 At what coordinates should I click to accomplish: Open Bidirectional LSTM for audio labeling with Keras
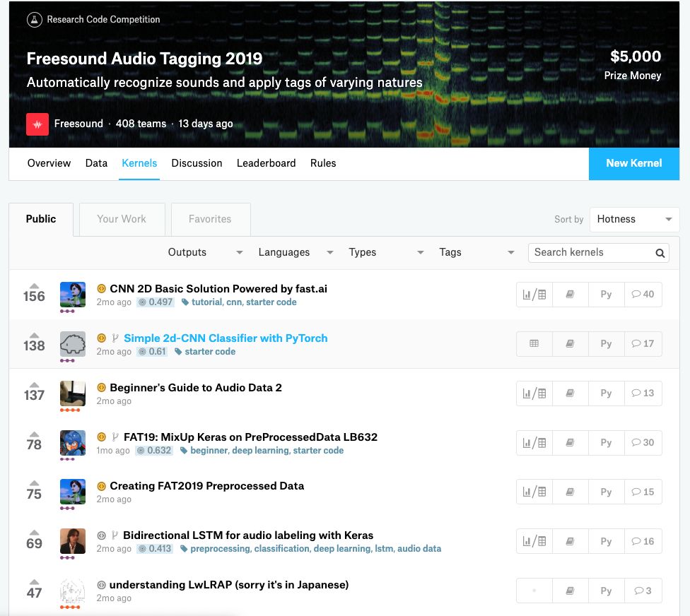point(248,535)
